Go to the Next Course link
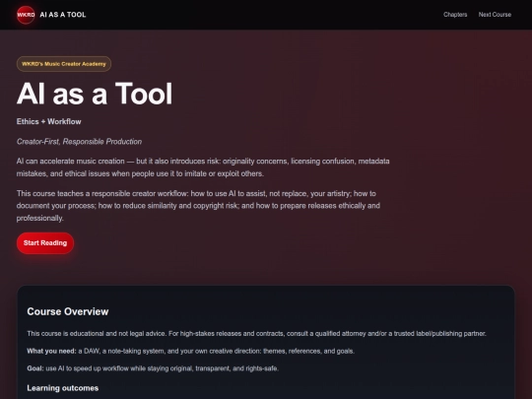This screenshot has height=399, width=532. pos(495,15)
